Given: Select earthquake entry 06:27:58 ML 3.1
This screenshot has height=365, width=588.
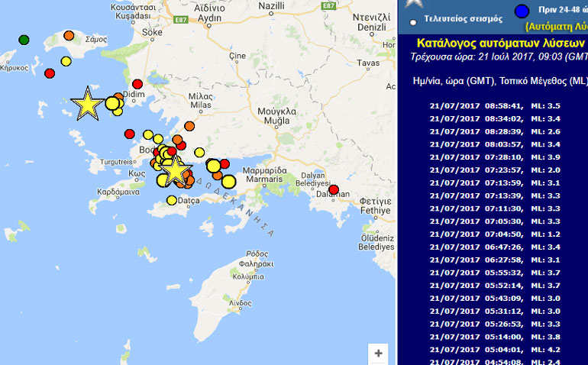Looking at the screenshot, I should point(495,260).
